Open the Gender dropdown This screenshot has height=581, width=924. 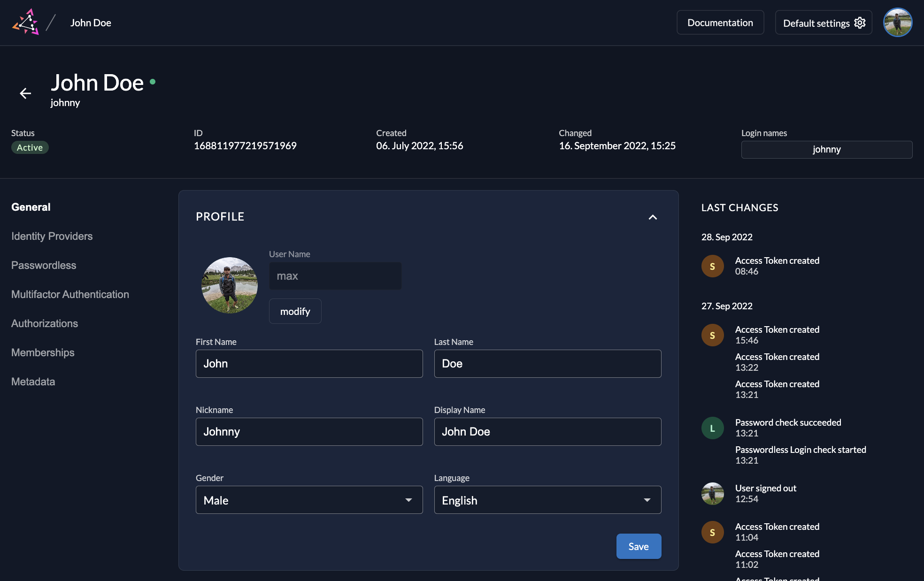pyautogui.click(x=408, y=500)
